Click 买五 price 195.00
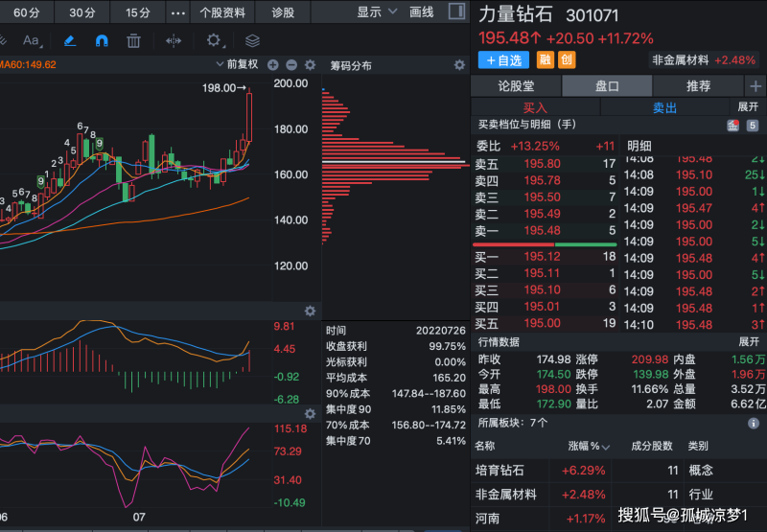 point(543,323)
